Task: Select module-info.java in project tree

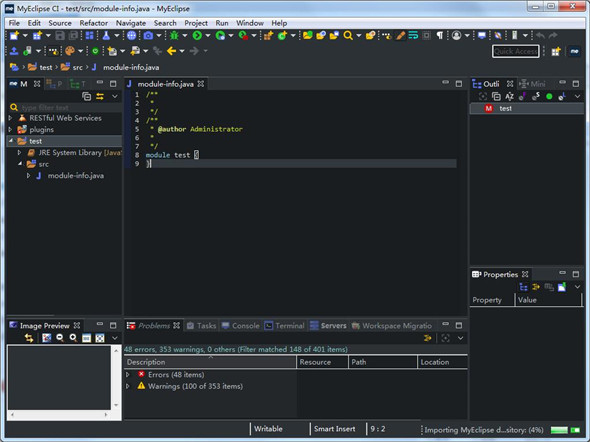Action: pyautogui.click(x=75, y=176)
